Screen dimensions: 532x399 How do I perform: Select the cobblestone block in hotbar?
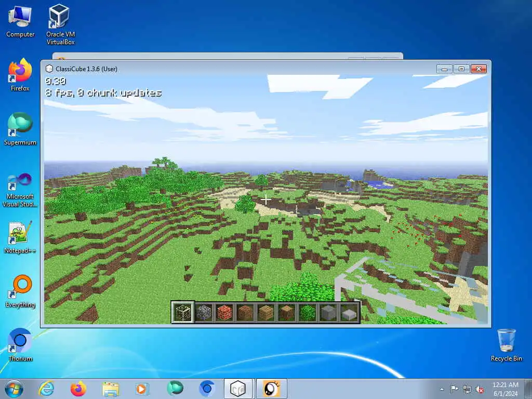[x=204, y=312]
